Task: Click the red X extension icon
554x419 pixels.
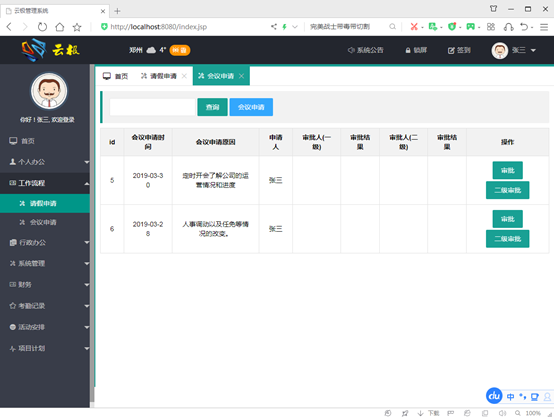Action: 414,26
